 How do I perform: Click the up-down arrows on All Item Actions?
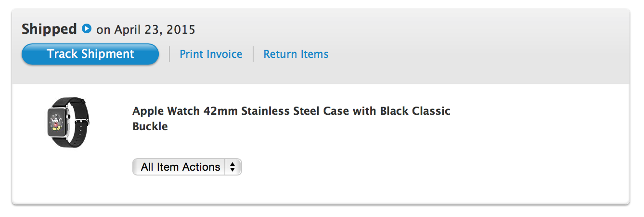(x=233, y=167)
